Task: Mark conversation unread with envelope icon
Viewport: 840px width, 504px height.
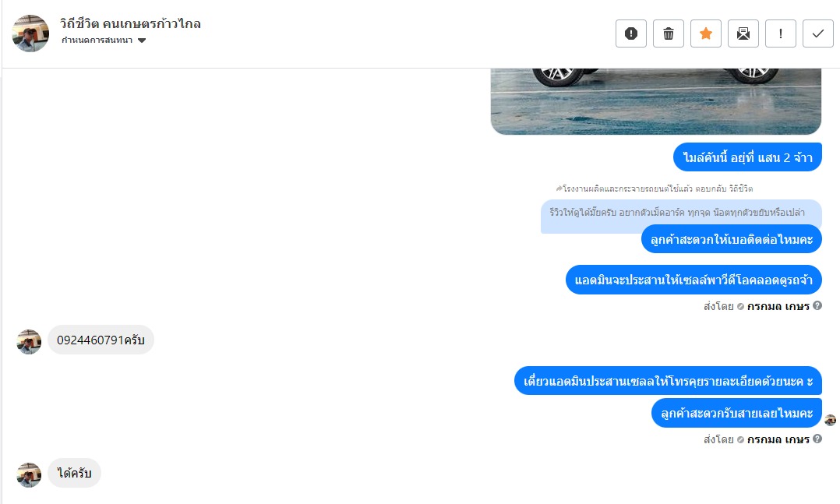Action: (x=743, y=33)
